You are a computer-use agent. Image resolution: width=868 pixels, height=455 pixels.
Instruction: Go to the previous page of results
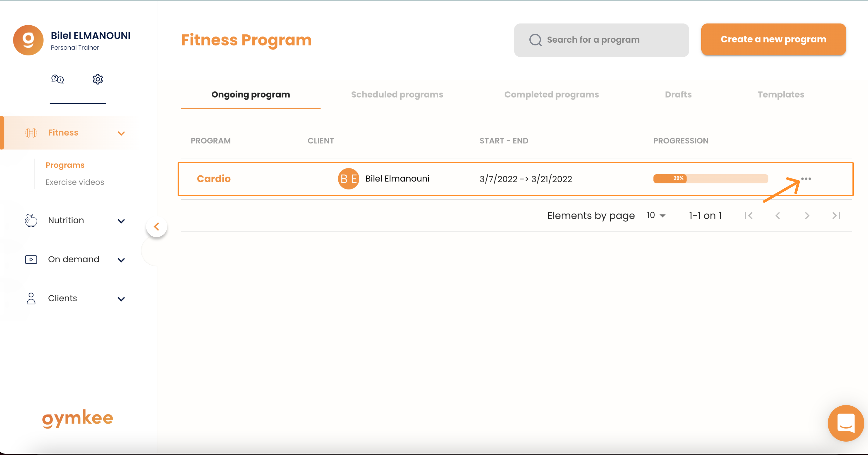[778, 215]
